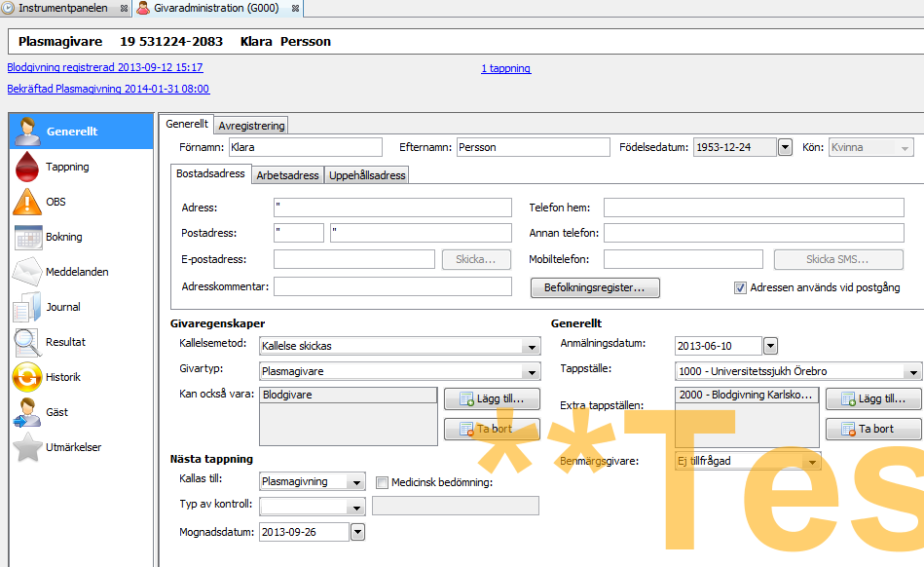Close the Givaradministration tab with its x icon

[x=295, y=8]
